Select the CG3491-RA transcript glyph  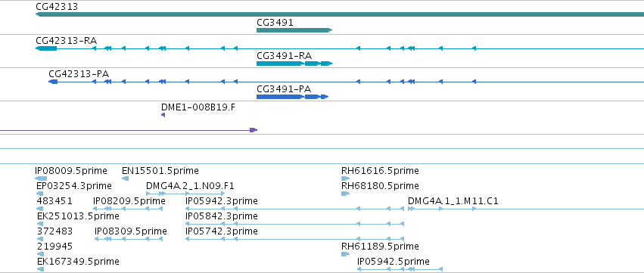pyautogui.click(x=294, y=64)
